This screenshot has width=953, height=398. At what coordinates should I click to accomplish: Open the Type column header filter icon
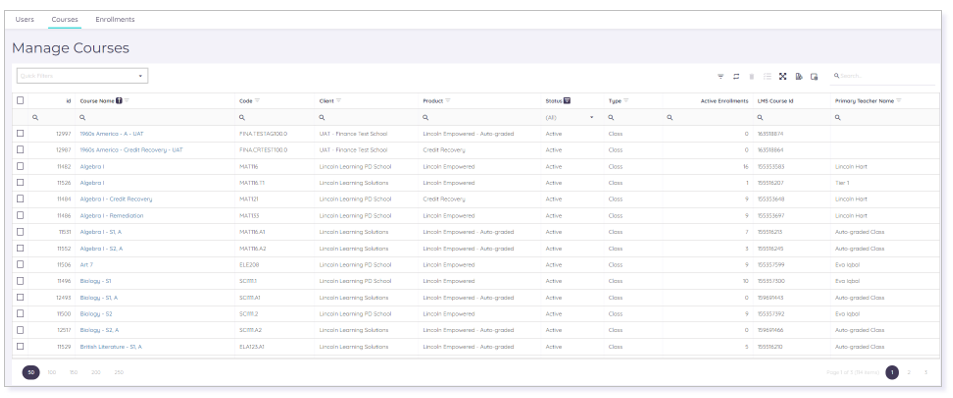(x=626, y=101)
